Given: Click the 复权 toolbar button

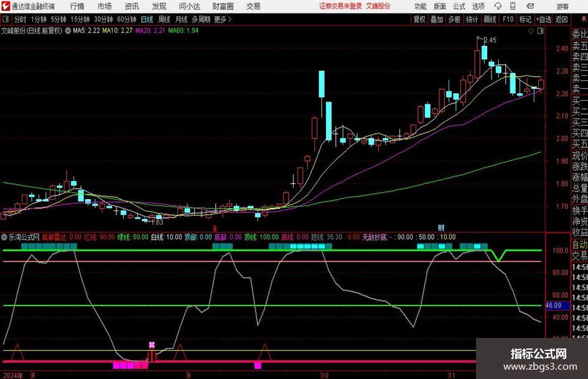Looking at the screenshot, I should 419,19.
